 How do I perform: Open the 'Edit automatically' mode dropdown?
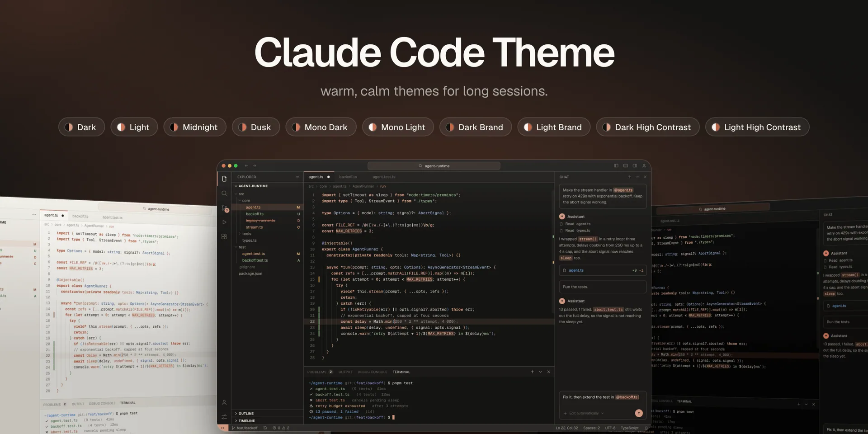[586, 413]
